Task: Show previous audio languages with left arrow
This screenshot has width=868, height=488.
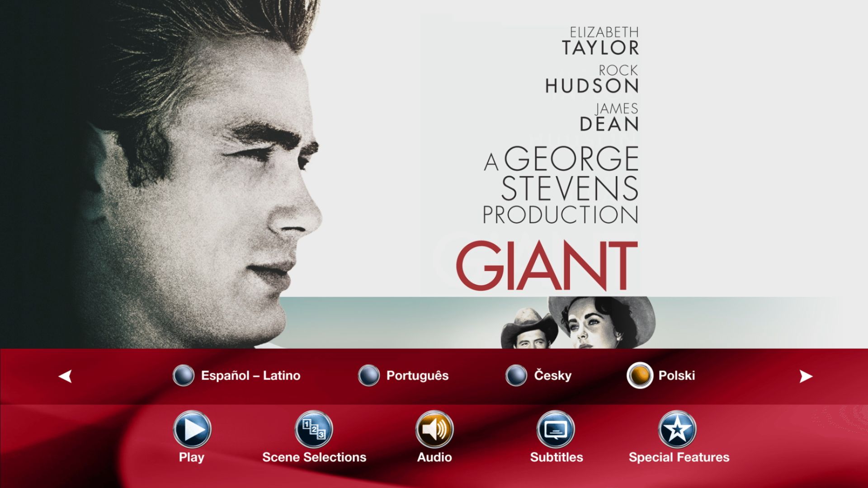Action: click(x=66, y=376)
